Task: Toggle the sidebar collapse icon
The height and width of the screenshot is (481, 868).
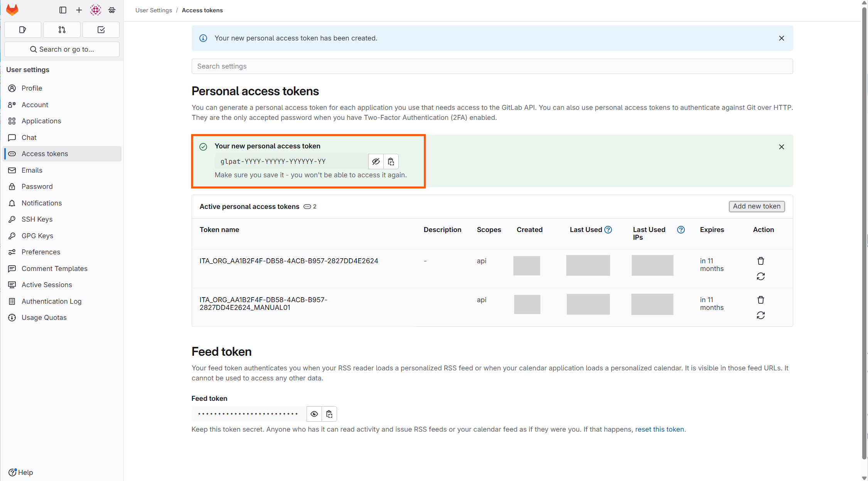Action: pos(63,10)
